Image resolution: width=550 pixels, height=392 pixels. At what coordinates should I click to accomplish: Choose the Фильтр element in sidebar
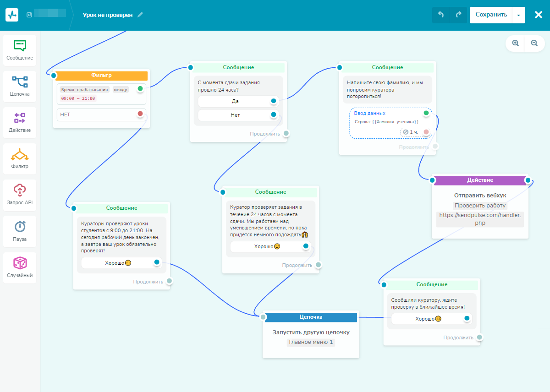pyautogui.click(x=20, y=158)
